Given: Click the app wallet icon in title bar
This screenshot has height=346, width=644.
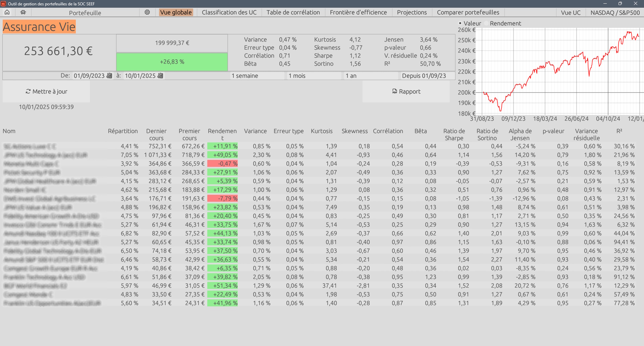Looking at the screenshot, I should coord(3,4).
